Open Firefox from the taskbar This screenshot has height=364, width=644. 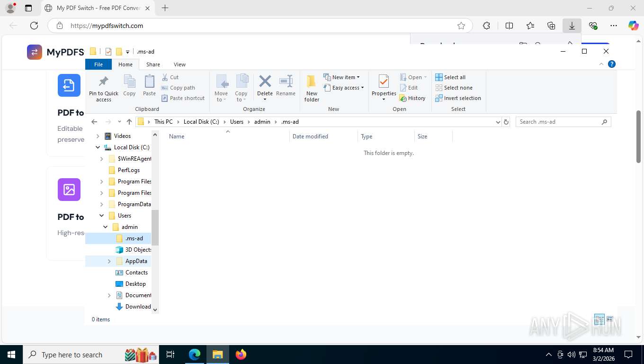(x=241, y=355)
